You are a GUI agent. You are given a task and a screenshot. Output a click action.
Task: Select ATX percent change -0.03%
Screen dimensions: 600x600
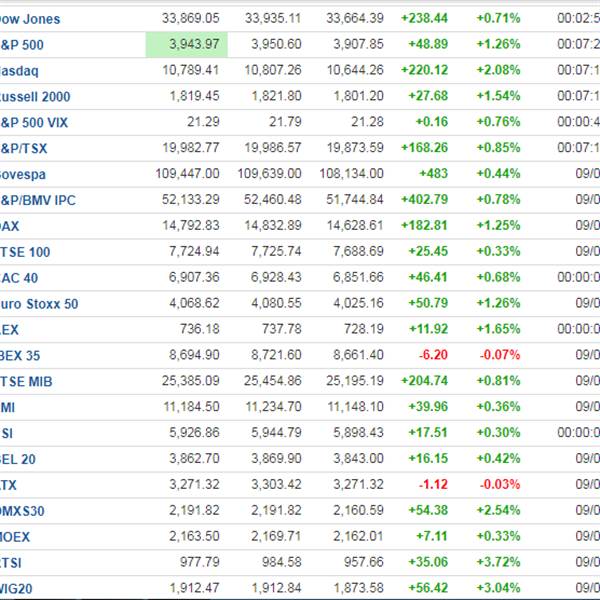(x=500, y=484)
